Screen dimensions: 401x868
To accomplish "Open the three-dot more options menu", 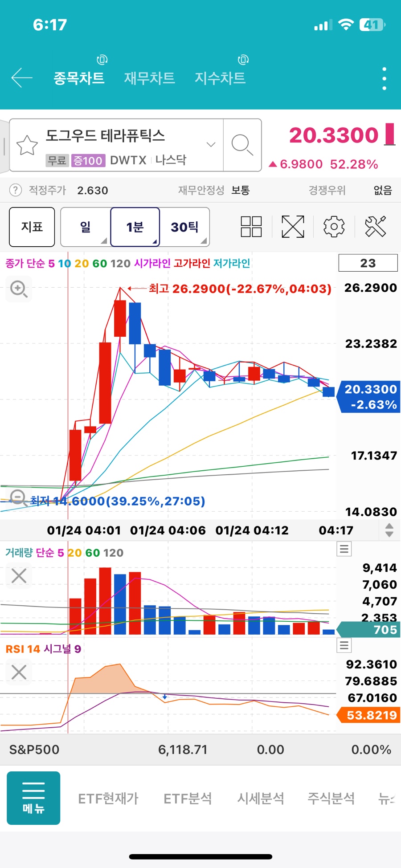I will [384, 79].
